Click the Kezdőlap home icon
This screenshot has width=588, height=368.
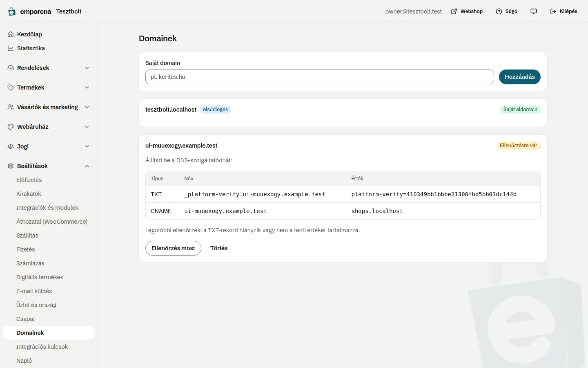[11, 34]
